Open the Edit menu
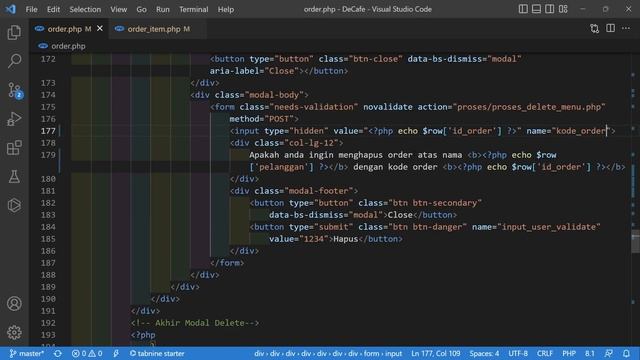Image resolution: width=640 pixels, height=360 pixels. tap(53, 9)
